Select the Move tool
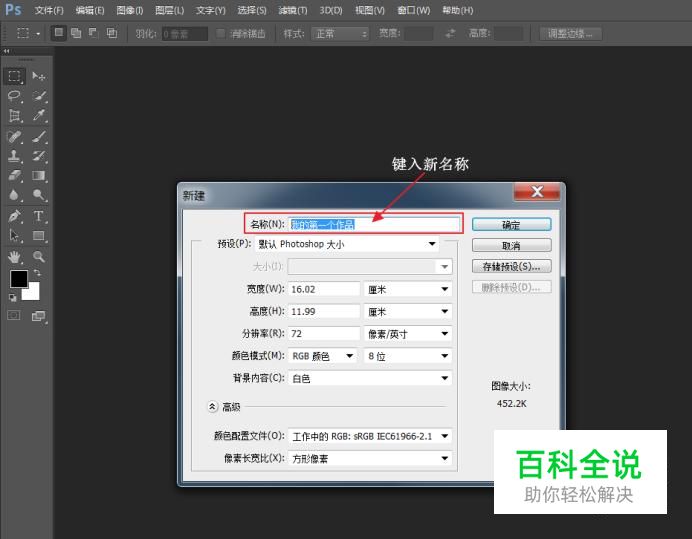This screenshot has width=692, height=539. click(x=39, y=76)
